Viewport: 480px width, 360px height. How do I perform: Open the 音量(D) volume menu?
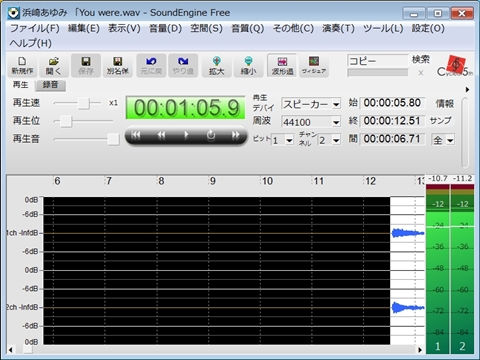click(x=165, y=28)
